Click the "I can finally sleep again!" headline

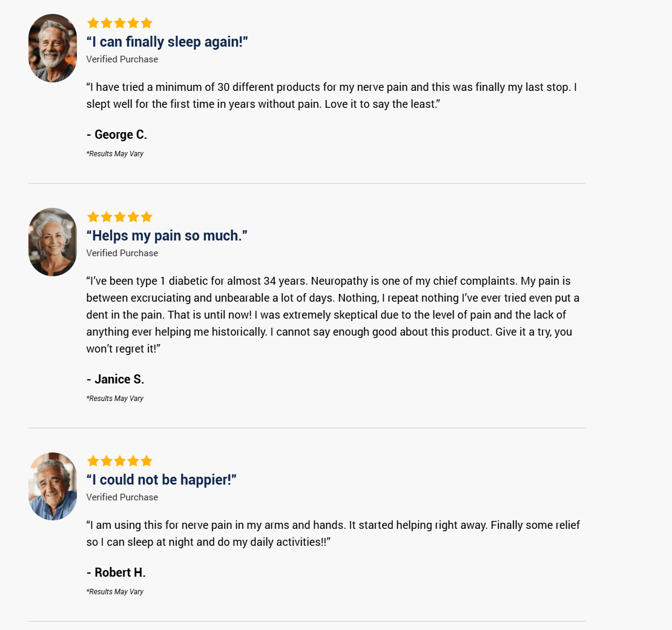[167, 42]
